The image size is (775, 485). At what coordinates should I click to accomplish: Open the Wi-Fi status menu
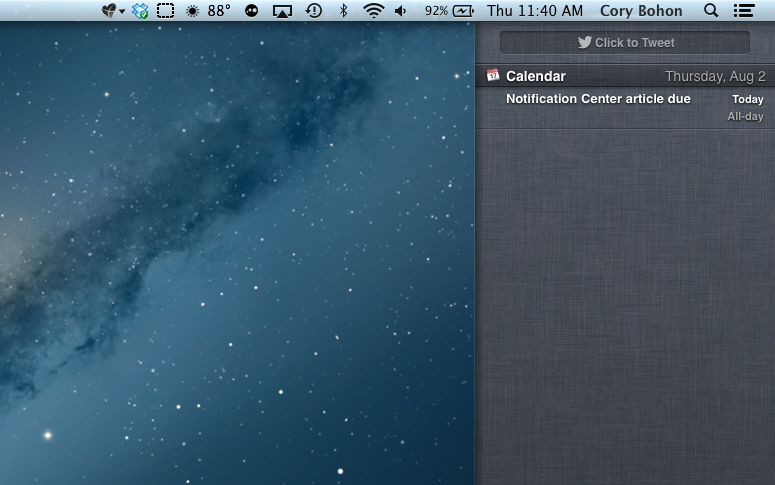point(373,11)
